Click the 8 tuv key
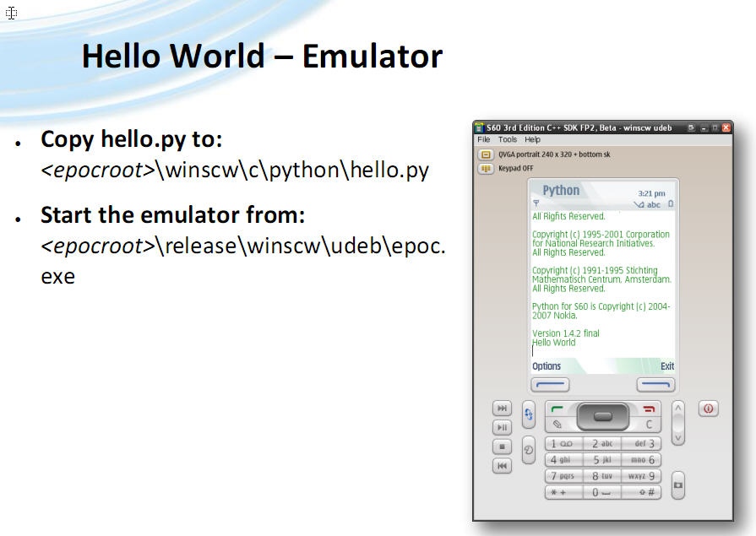The image size is (756, 536). [602, 476]
